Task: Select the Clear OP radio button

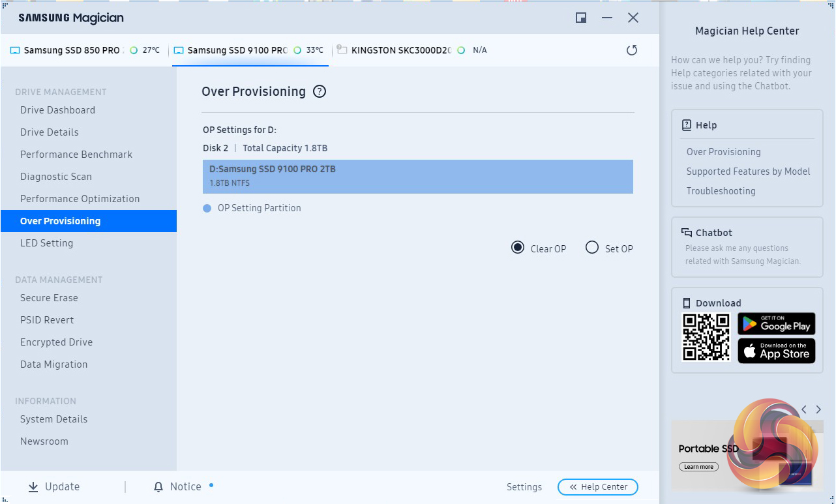Action: [518, 248]
